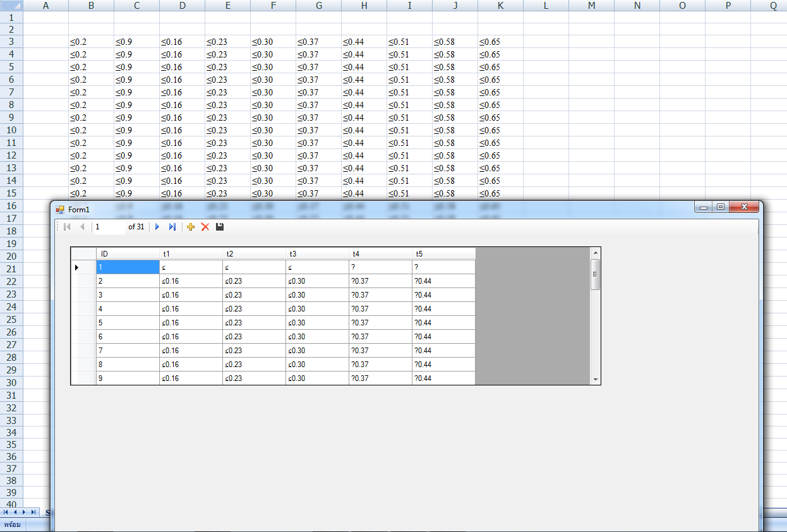Screen dimensions: 787x532
Task: Move to previous record in Form1
Action: click(x=82, y=227)
